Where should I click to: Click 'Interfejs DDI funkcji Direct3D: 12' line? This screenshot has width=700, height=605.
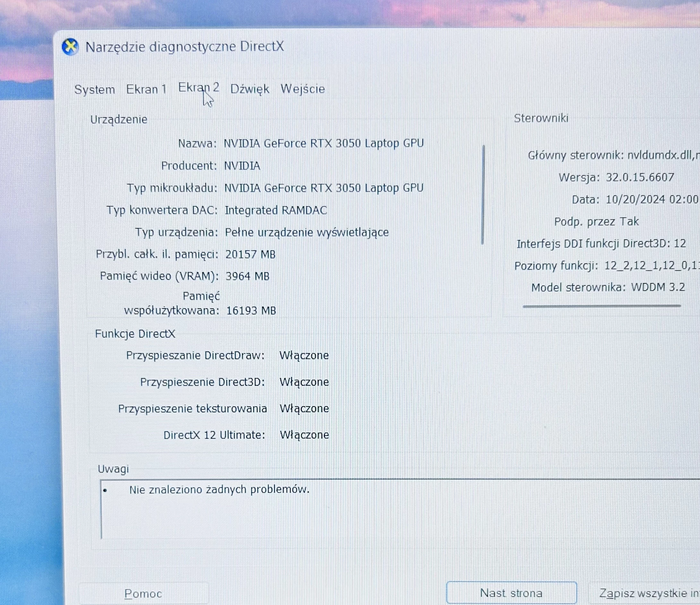point(601,244)
